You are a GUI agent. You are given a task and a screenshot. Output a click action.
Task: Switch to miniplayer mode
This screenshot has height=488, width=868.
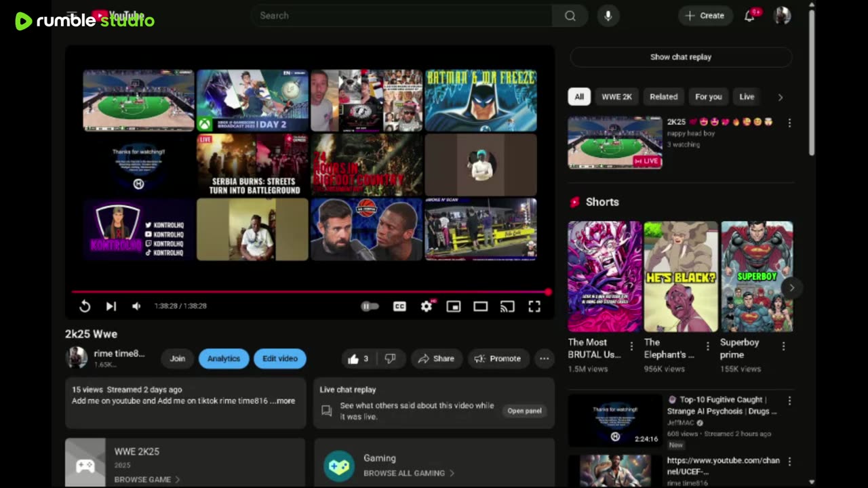tap(453, 306)
